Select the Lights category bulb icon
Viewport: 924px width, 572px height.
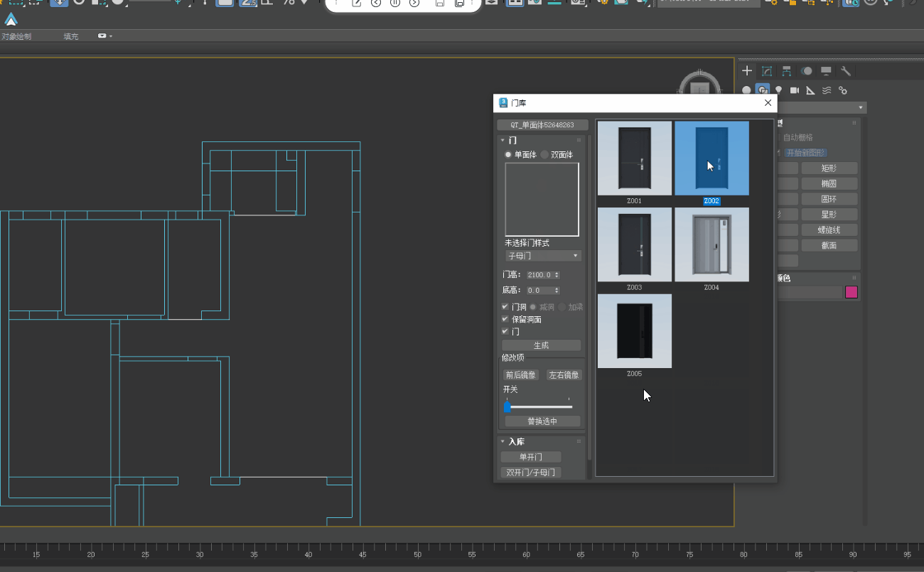click(779, 90)
